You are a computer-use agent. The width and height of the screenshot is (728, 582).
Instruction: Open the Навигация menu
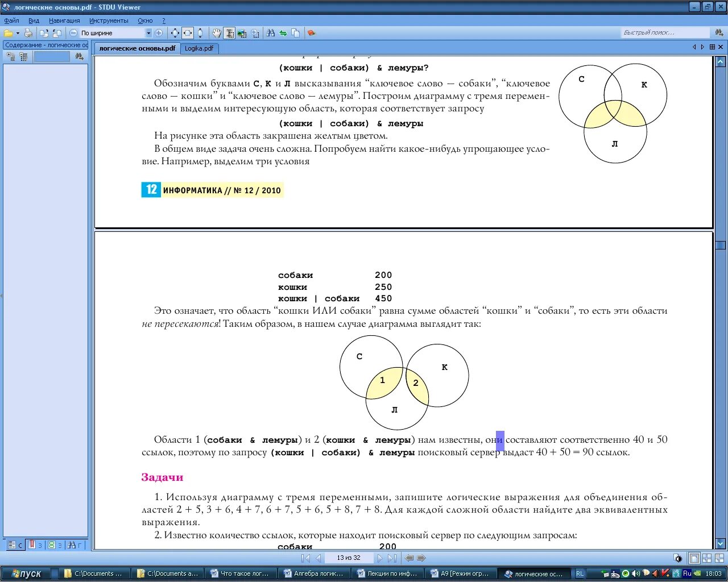64,20
